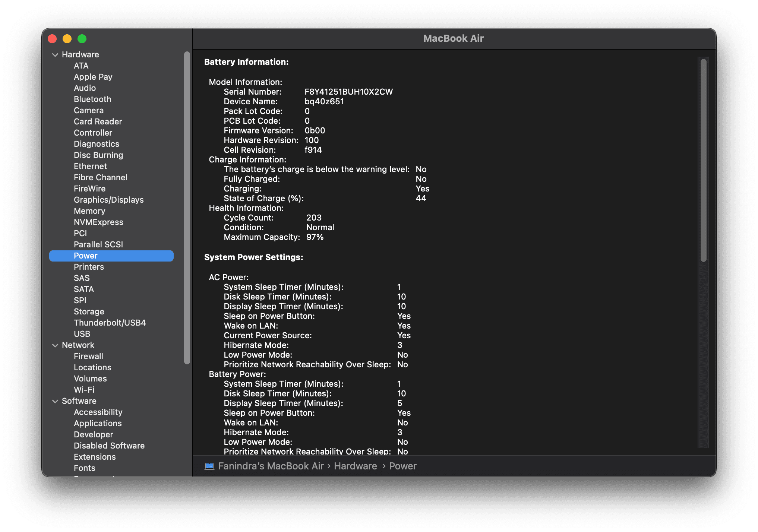Select SAS in the sidebar
Viewport: 758px width, 532px height.
click(x=82, y=278)
